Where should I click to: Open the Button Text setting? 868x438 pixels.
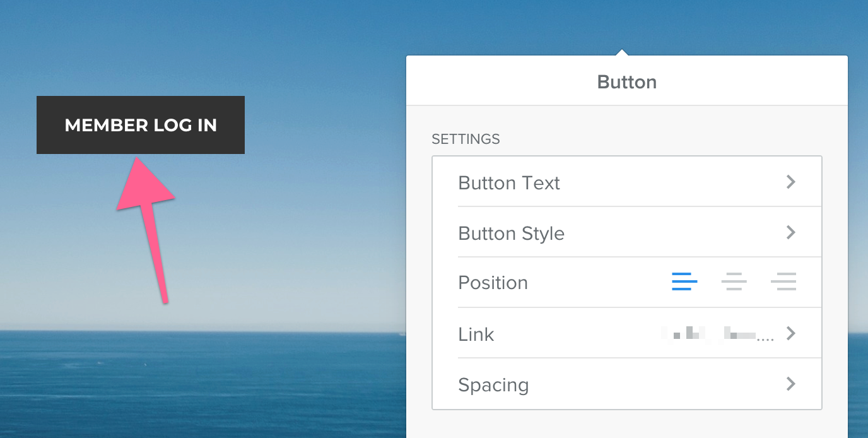pyautogui.click(x=627, y=182)
